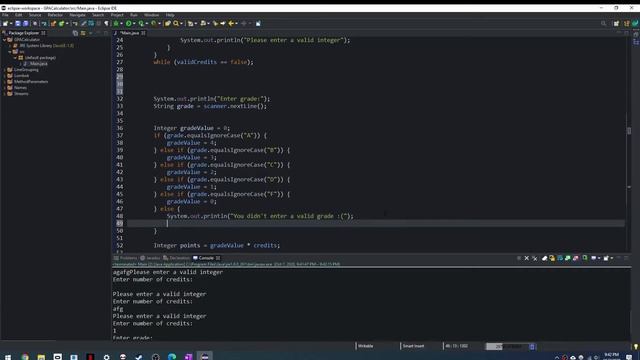Click the progress bar in status bar

[507, 347]
